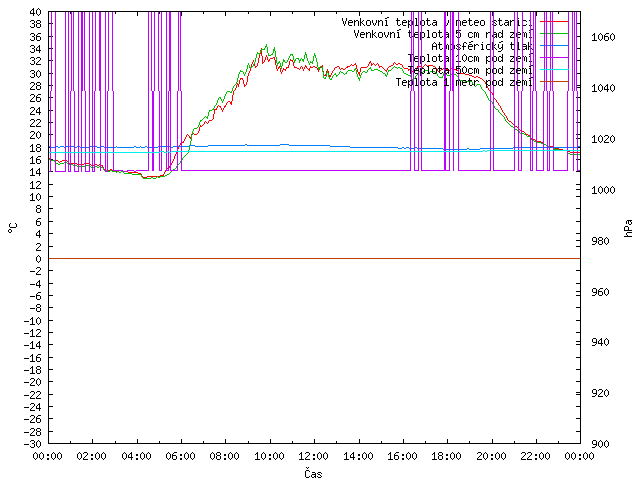This screenshot has height=480, width=640.
Task: Click the cyan legend line sample
Action: pos(554,70)
